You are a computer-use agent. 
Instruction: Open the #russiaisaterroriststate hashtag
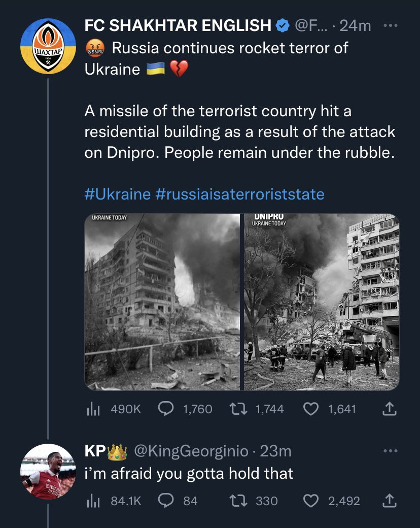pos(239,194)
